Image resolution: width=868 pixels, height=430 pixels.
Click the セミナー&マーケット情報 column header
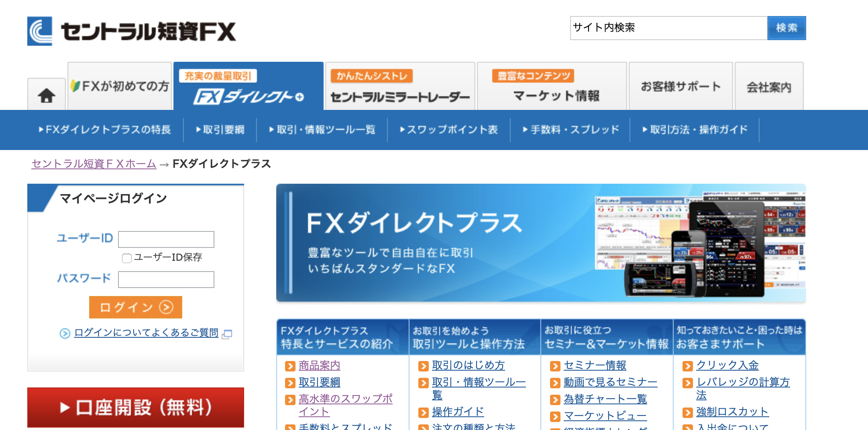point(607,337)
